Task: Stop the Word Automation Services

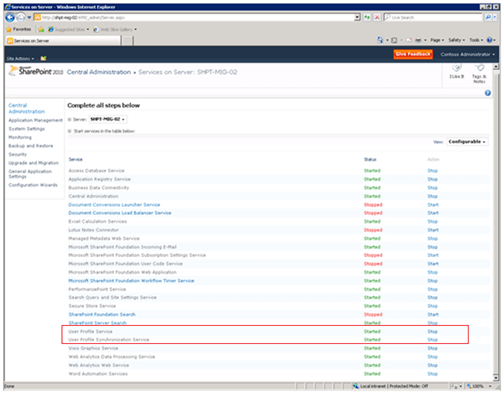Action: point(433,374)
